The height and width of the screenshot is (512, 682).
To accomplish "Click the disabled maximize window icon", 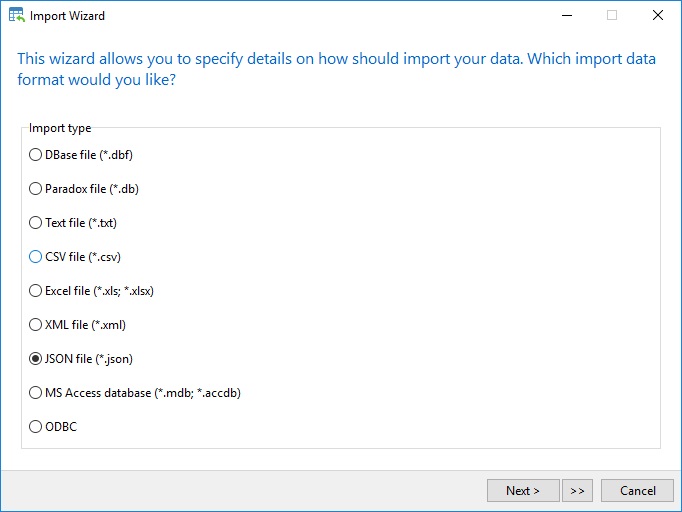I will (x=612, y=15).
